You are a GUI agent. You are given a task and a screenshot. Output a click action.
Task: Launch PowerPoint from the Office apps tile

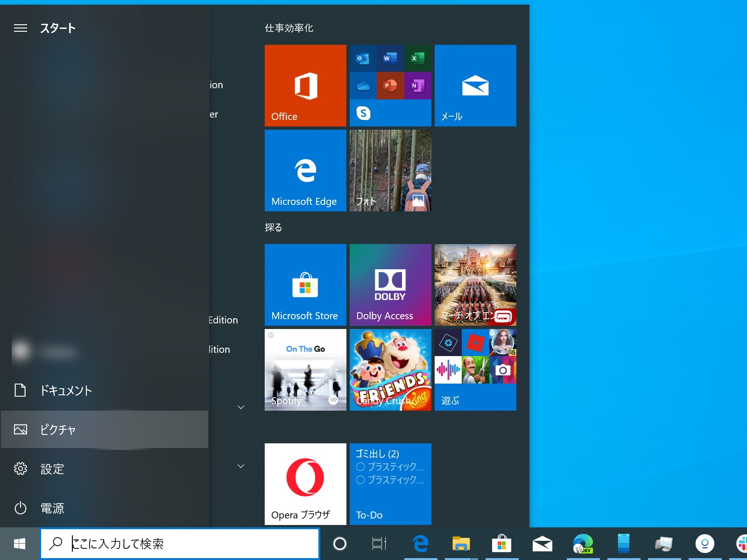click(390, 86)
